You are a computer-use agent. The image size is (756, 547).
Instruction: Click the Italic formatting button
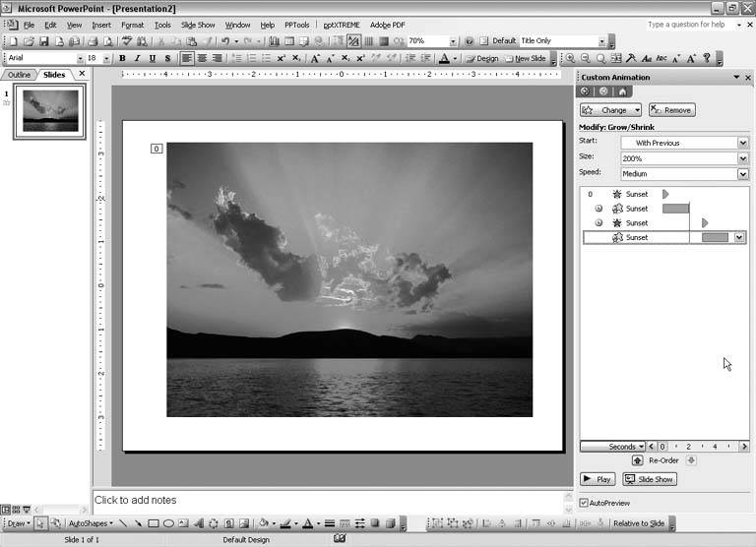tap(137, 59)
